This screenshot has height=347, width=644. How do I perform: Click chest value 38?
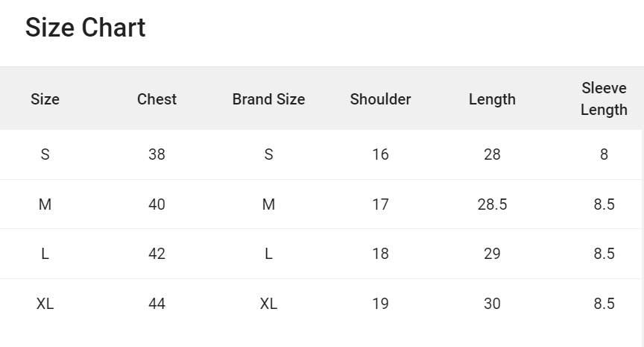click(x=157, y=154)
